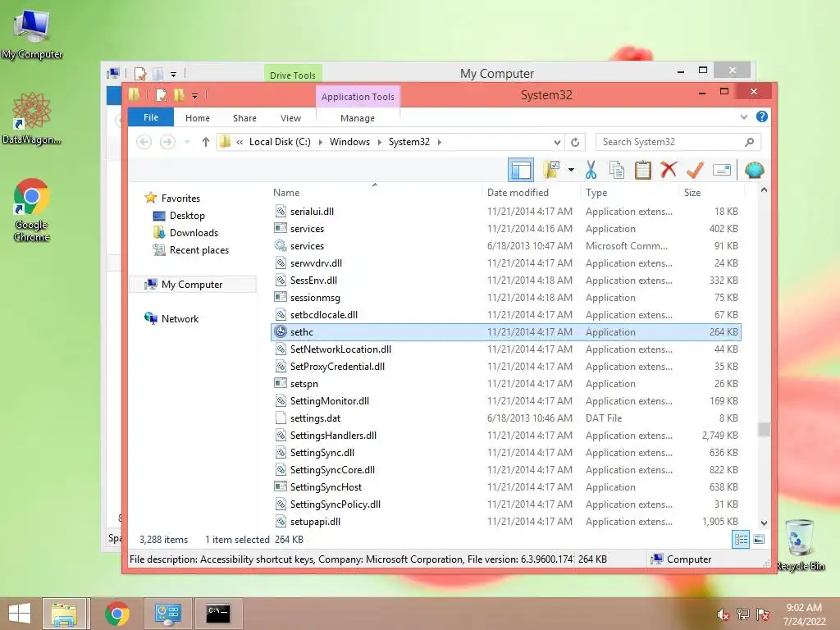The image size is (840, 630).
Task: Open the View ribbon tab
Action: coord(290,118)
